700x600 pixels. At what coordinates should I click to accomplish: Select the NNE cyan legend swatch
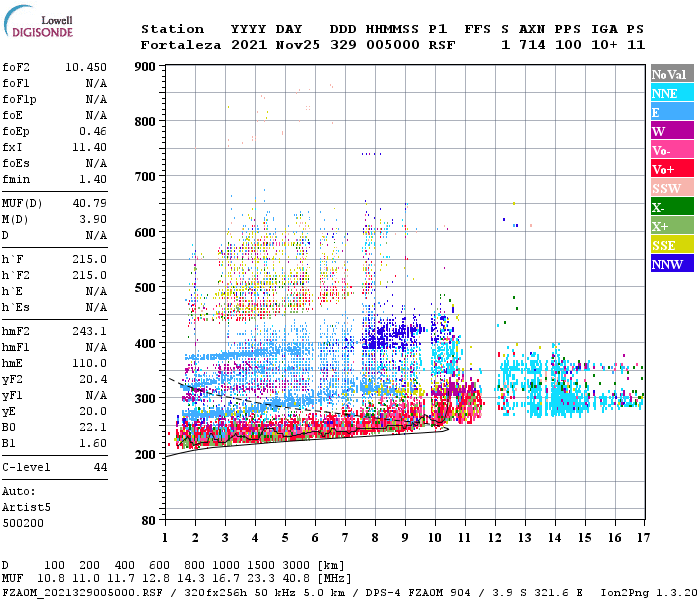click(672, 93)
